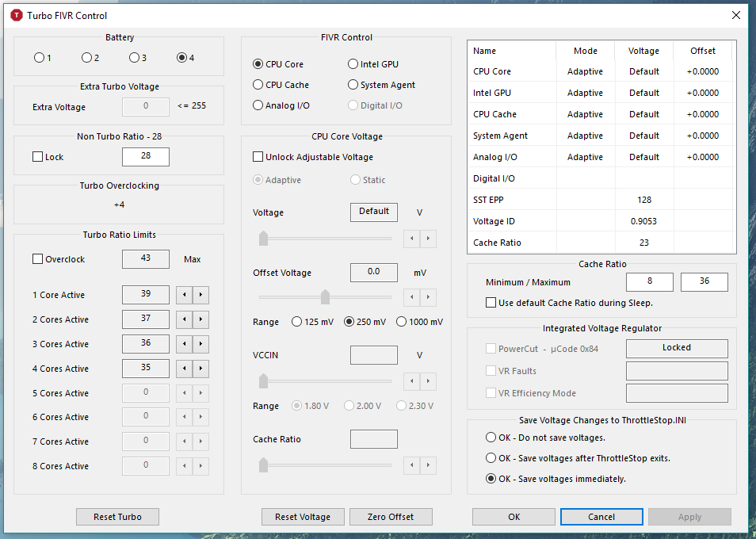
Task: Select Battery profile 2
Action: click(87, 58)
